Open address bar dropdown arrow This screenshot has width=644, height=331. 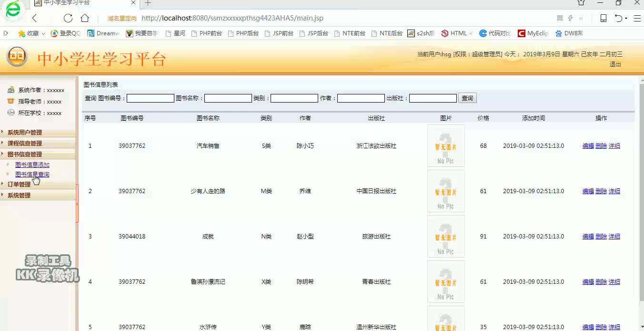(581, 18)
